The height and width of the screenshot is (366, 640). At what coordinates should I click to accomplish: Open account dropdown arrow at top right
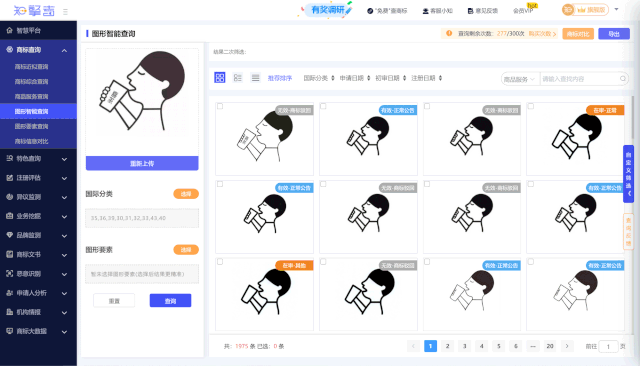click(616, 9)
